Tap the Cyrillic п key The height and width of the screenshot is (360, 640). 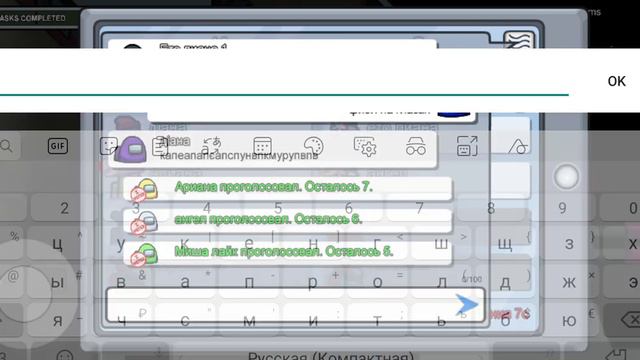click(249, 282)
